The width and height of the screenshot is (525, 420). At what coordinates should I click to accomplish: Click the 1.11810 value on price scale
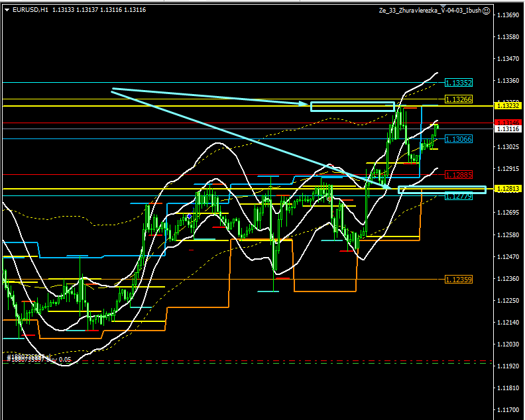click(x=508, y=388)
